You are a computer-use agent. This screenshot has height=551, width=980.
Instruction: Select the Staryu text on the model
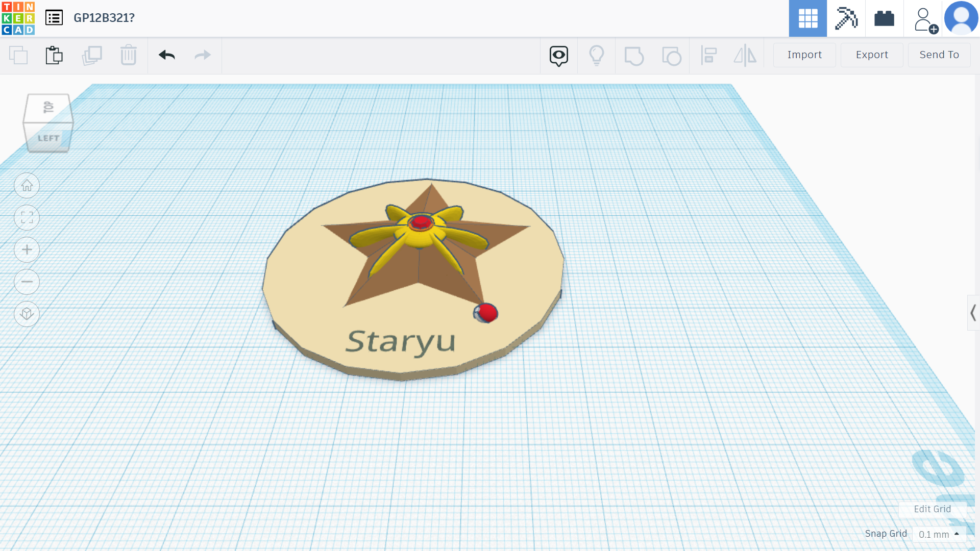[400, 342]
